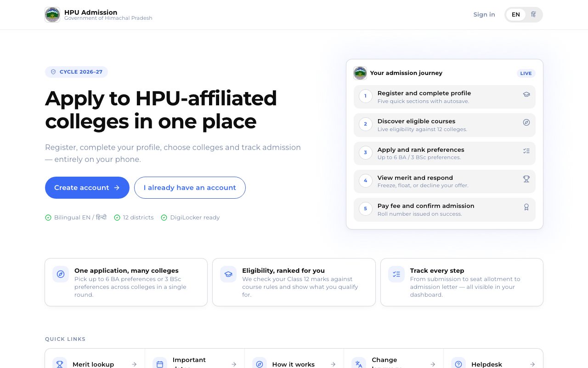Open the How it works quick link arrow
Image resolution: width=588 pixels, height=368 pixels.
[333, 364]
